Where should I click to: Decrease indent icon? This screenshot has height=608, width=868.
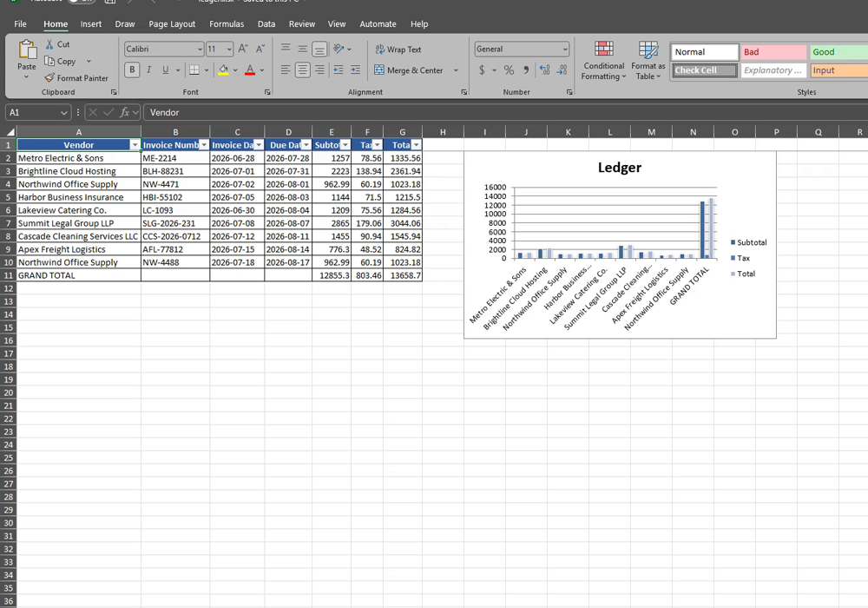339,69
